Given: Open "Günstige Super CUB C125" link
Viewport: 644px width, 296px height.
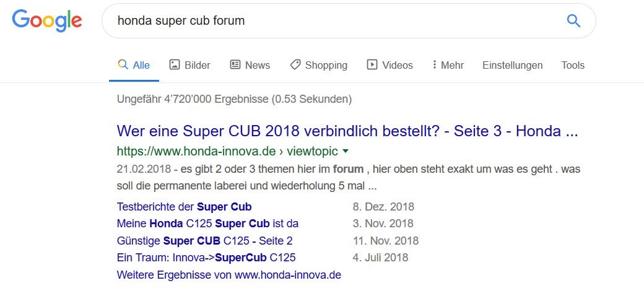Looking at the screenshot, I should (x=204, y=240).
